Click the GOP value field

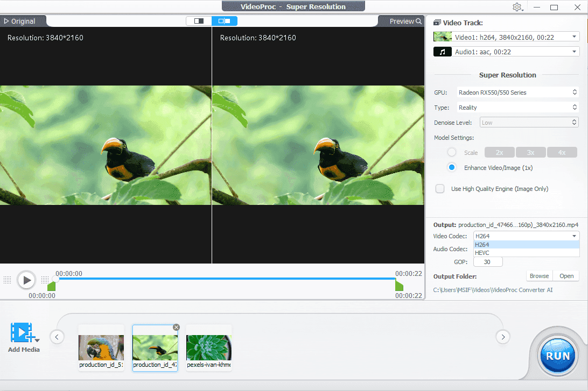[488, 262]
